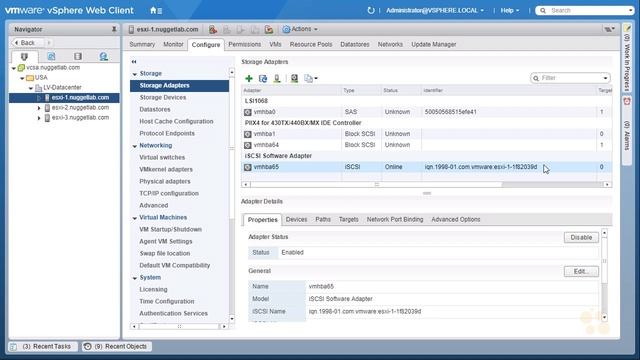Click the configure menu scroll up arrow
This screenshot has width=640, height=360.
[232, 72]
